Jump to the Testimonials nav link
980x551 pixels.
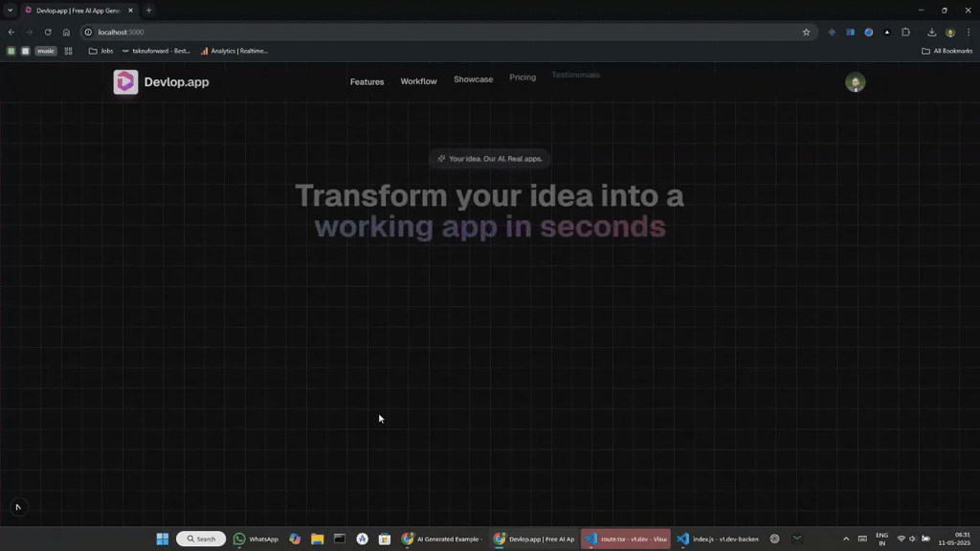[x=575, y=75]
